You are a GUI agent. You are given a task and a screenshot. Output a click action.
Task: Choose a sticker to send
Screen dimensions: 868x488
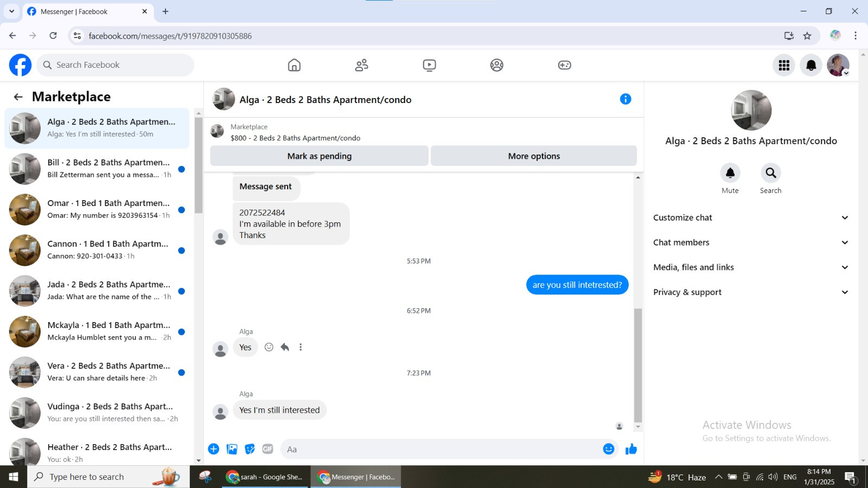[250, 449]
